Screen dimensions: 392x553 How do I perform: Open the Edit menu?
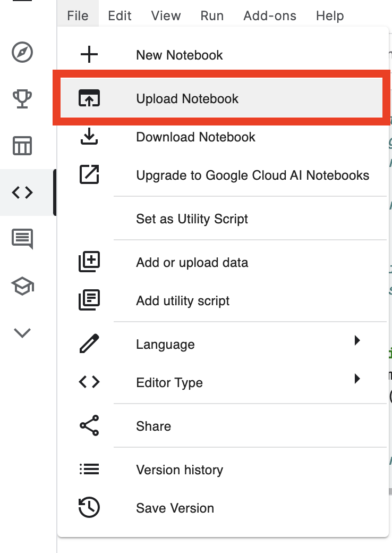tap(120, 16)
